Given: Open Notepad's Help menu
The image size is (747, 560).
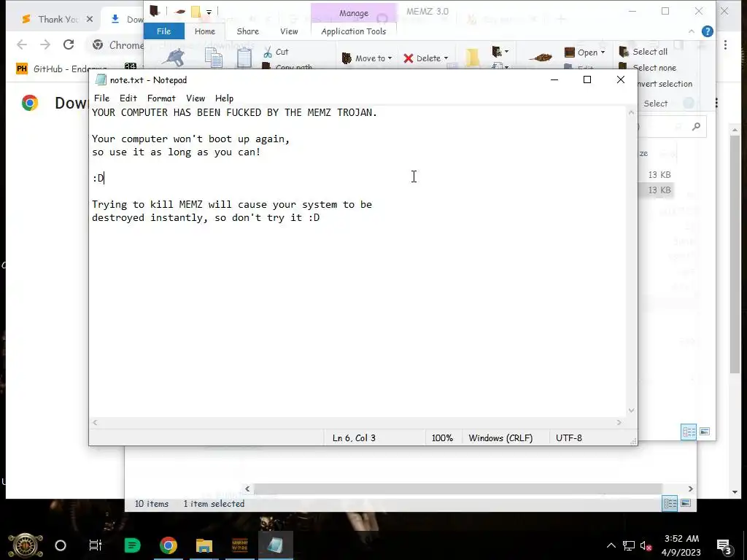Looking at the screenshot, I should click(224, 98).
